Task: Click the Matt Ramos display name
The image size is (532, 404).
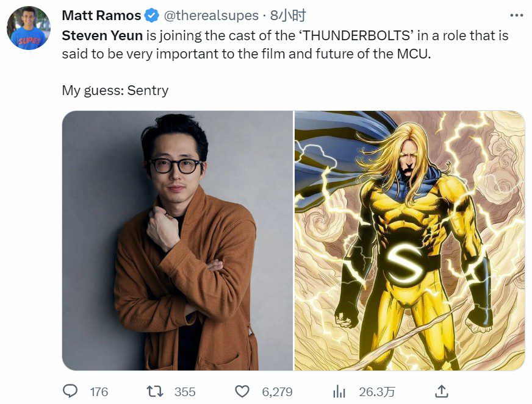Action: pyautogui.click(x=101, y=16)
